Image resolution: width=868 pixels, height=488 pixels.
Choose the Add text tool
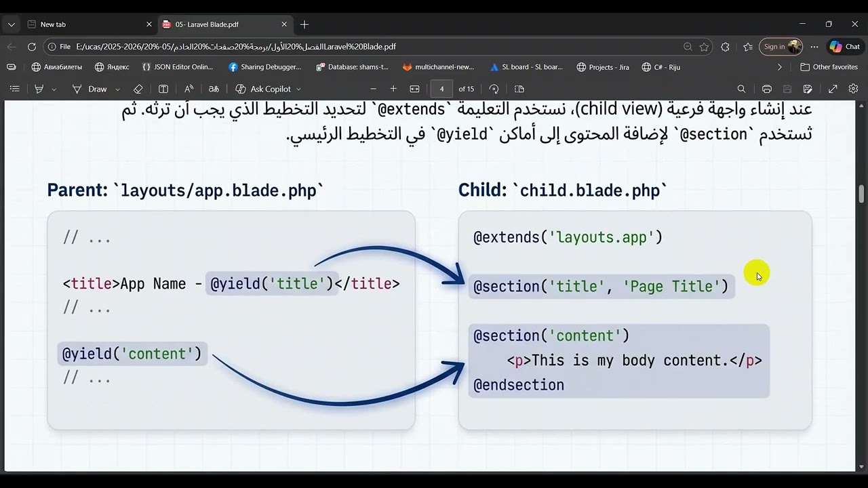163,89
